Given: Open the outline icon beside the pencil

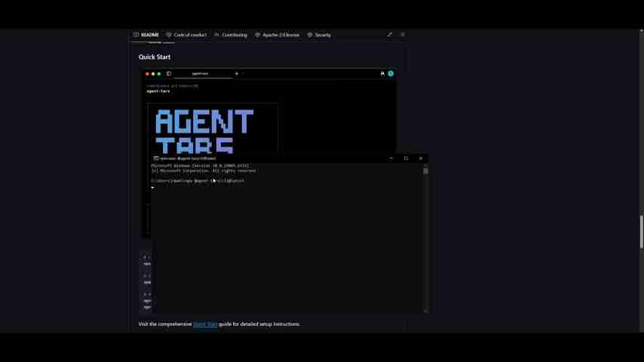Looking at the screenshot, I should click(402, 35).
